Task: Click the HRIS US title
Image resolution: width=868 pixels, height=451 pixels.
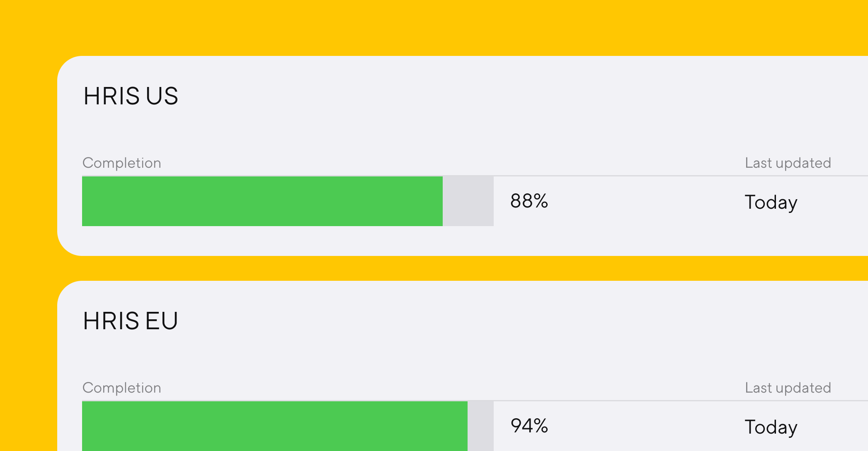Action: click(131, 96)
